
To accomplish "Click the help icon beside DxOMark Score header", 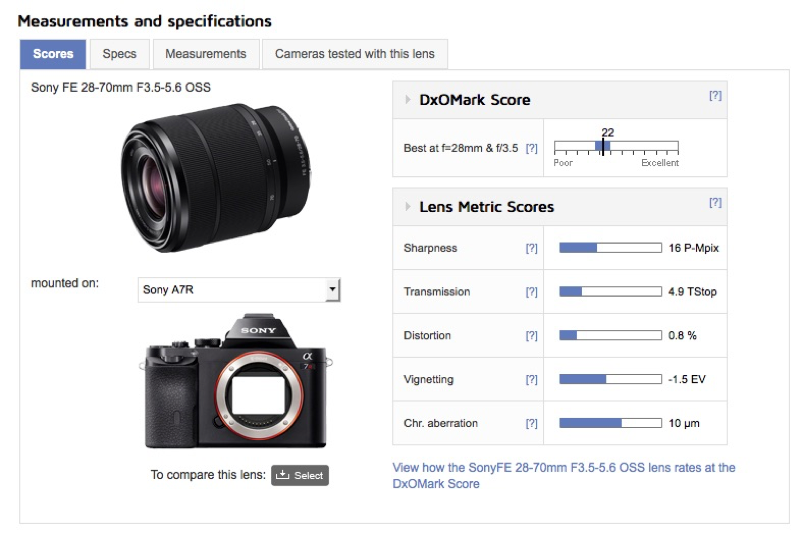I will 715,96.
